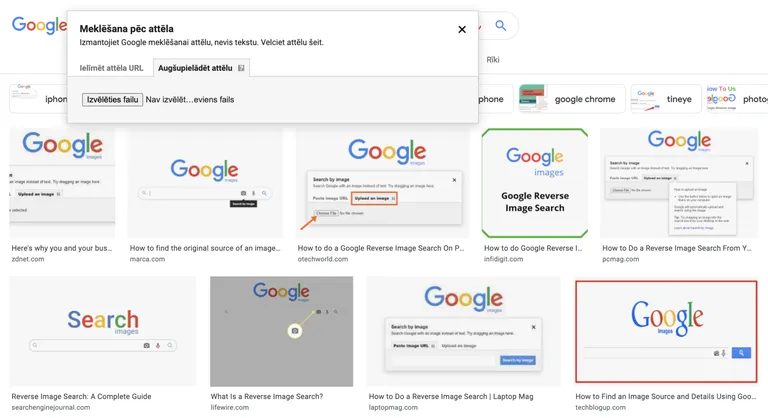Open Reverse Image Search: A Complete Guide link
The height and width of the screenshot is (418, 768).
coord(81,396)
